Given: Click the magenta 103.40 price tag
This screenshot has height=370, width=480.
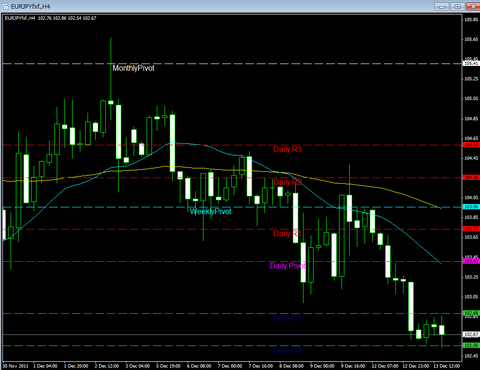Looking at the screenshot, I should click(471, 261).
